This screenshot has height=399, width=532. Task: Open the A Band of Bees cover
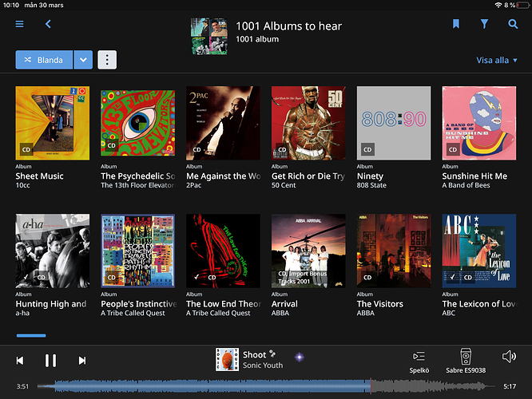point(479,123)
